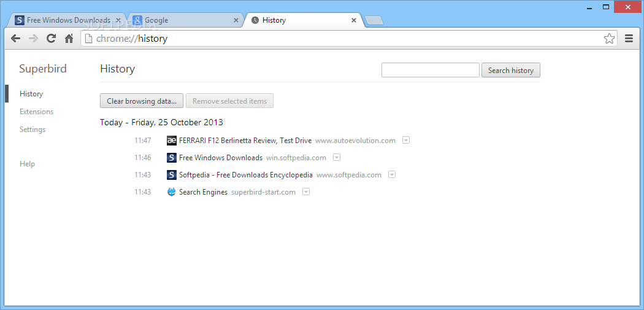Expand options for the FERRARI F12 entry
This screenshot has height=310, width=644.
406,141
